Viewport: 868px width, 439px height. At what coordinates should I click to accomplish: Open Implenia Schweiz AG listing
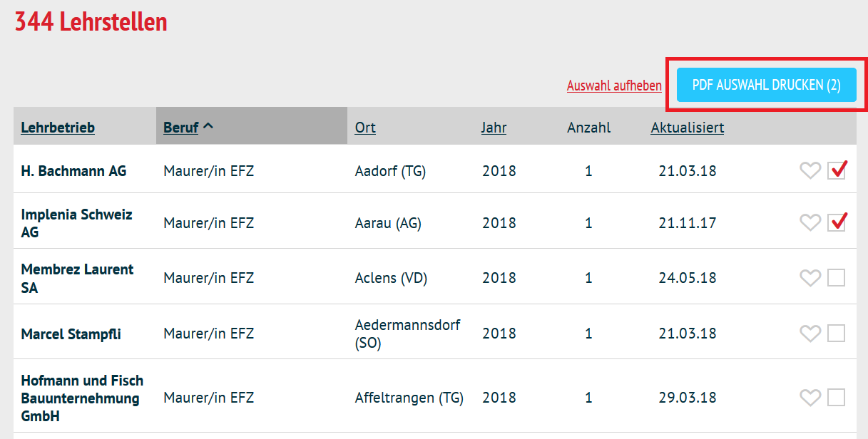76,223
